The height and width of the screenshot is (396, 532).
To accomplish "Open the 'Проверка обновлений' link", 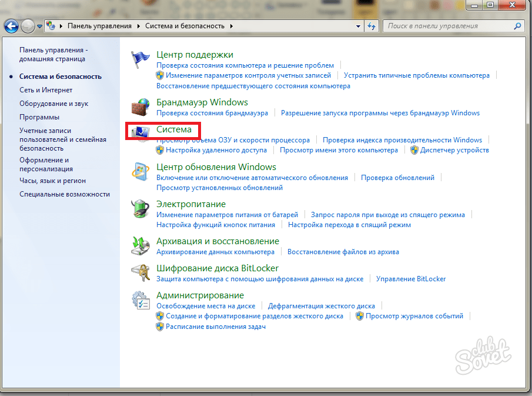I will (397, 178).
